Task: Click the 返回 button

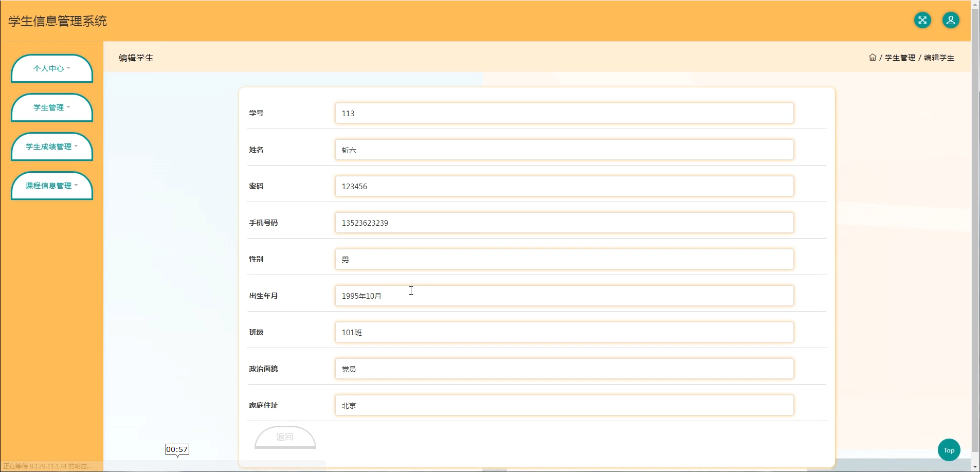Action: 285,438
